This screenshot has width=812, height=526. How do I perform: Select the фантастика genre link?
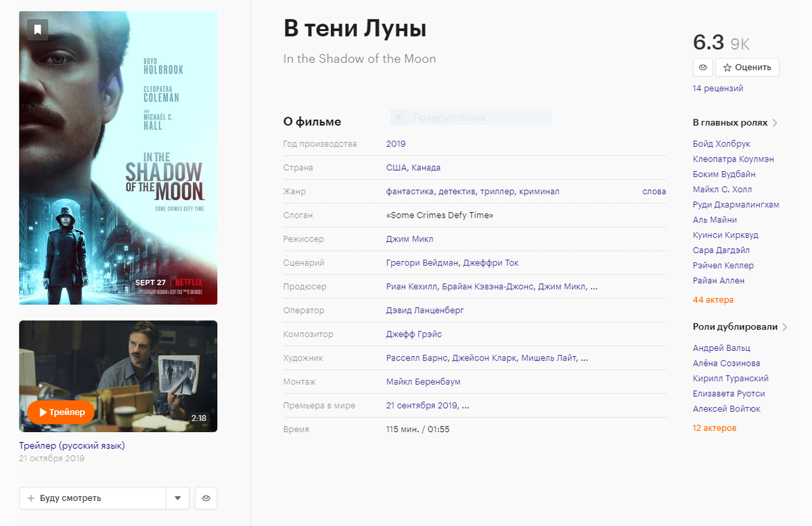[410, 192]
